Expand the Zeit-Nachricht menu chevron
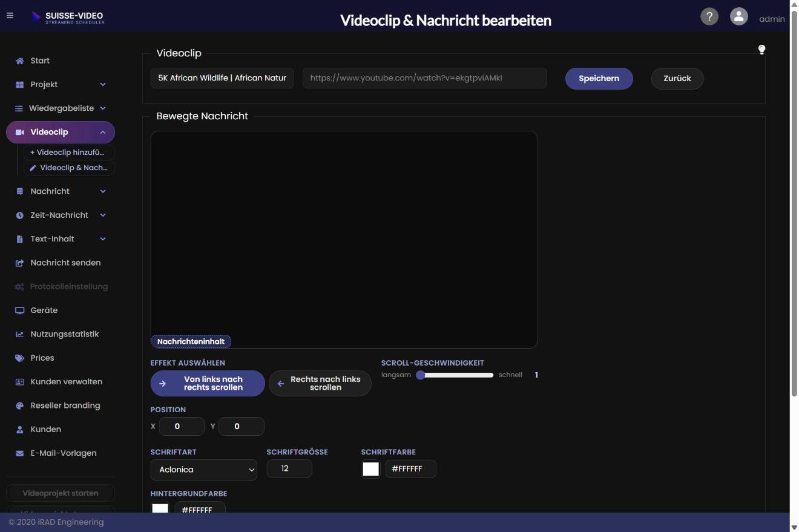The height and width of the screenshot is (532, 799). click(103, 215)
